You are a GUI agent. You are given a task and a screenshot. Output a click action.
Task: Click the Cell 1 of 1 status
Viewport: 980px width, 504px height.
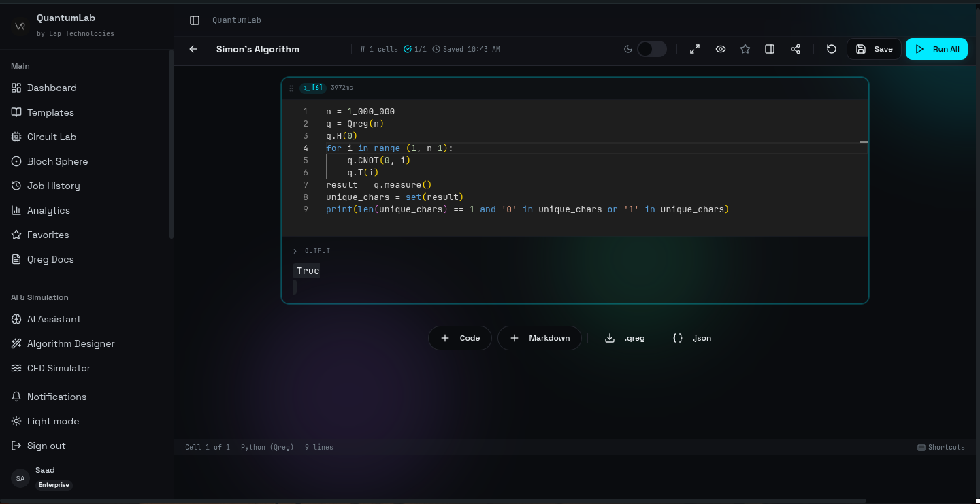click(208, 447)
